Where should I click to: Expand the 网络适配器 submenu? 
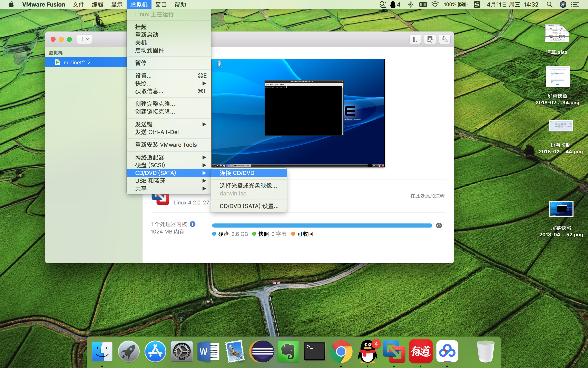(x=169, y=157)
